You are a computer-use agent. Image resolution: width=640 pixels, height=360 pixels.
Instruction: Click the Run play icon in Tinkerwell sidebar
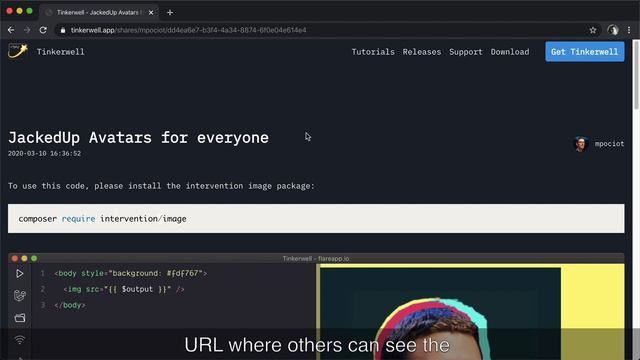point(20,273)
